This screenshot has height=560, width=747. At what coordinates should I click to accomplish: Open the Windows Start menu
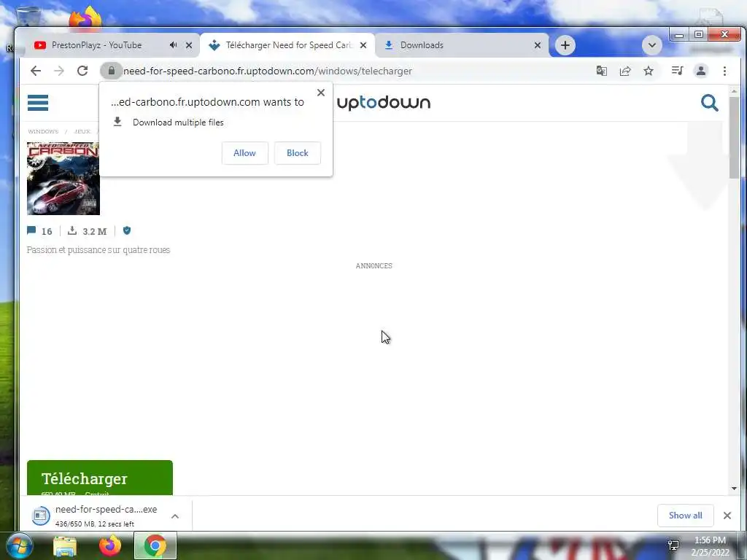[19, 545]
